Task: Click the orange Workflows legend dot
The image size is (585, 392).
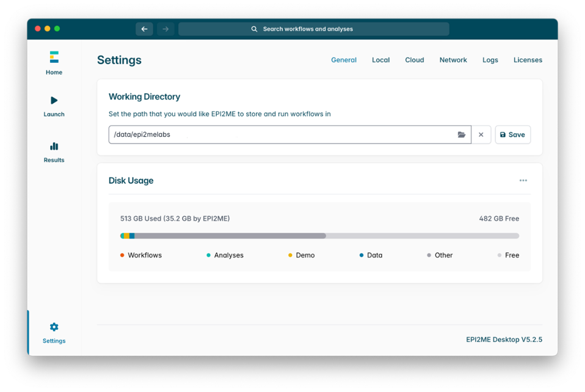Action: pos(122,255)
